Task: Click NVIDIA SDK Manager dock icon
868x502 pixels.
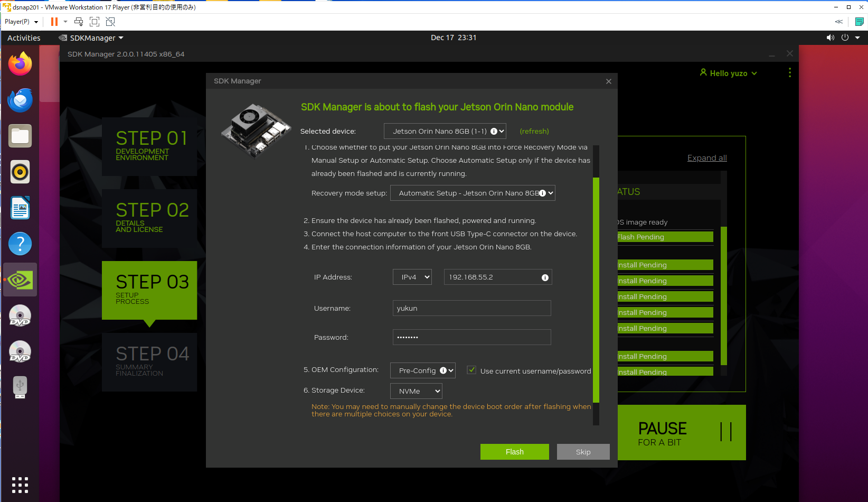Action: click(x=20, y=280)
